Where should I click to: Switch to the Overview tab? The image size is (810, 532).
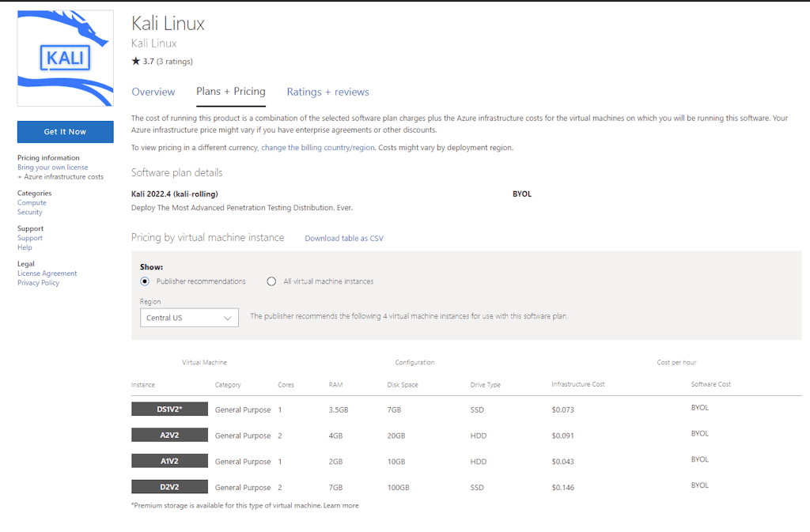[153, 92]
